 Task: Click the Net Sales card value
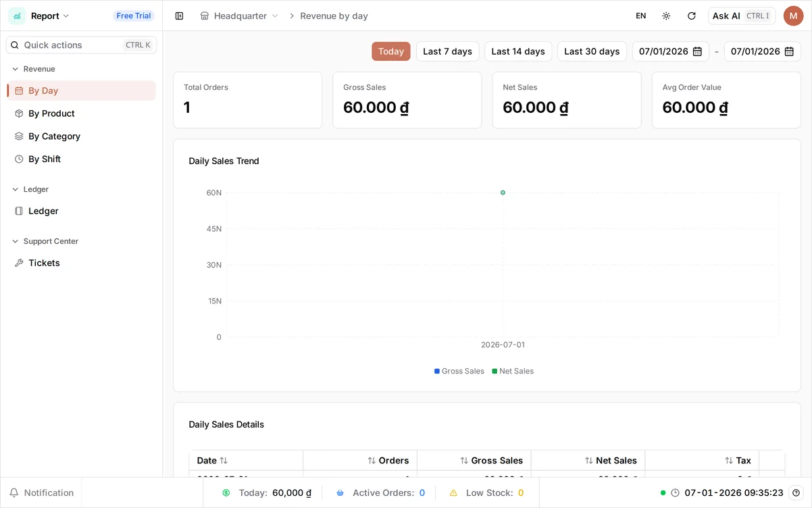536,107
